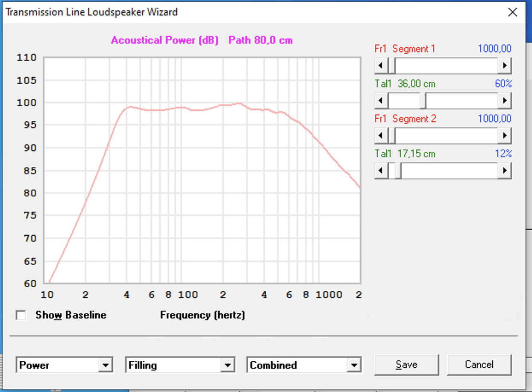Click the Tal1 17,15 cm label
Viewport: 532px width, 392px height.
tap(405, 154)
